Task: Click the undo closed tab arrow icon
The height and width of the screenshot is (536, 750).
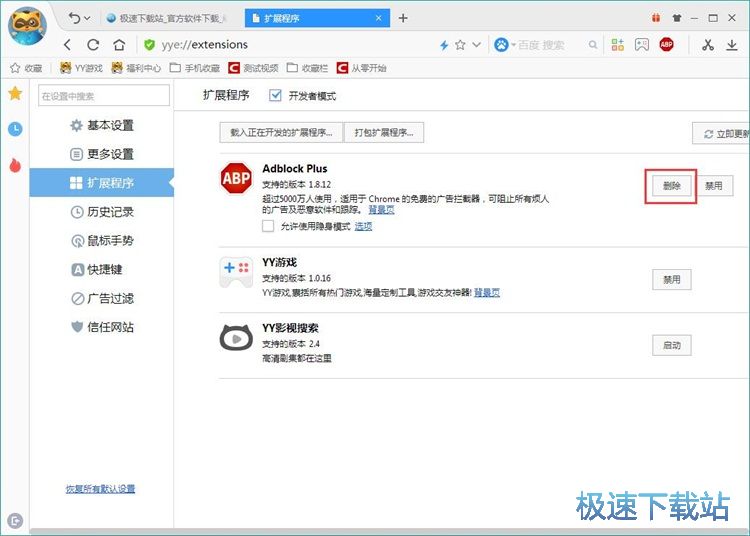Action: coord(74,18)
